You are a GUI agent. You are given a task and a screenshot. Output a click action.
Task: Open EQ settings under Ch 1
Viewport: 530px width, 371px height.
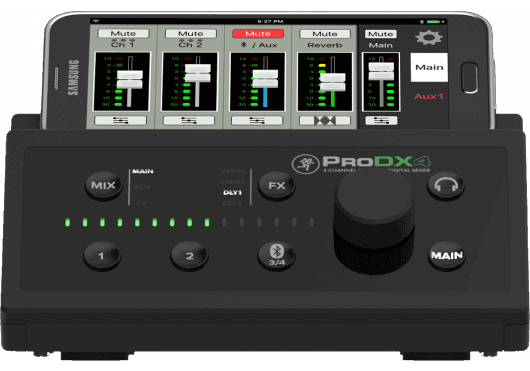pos(121,120)
